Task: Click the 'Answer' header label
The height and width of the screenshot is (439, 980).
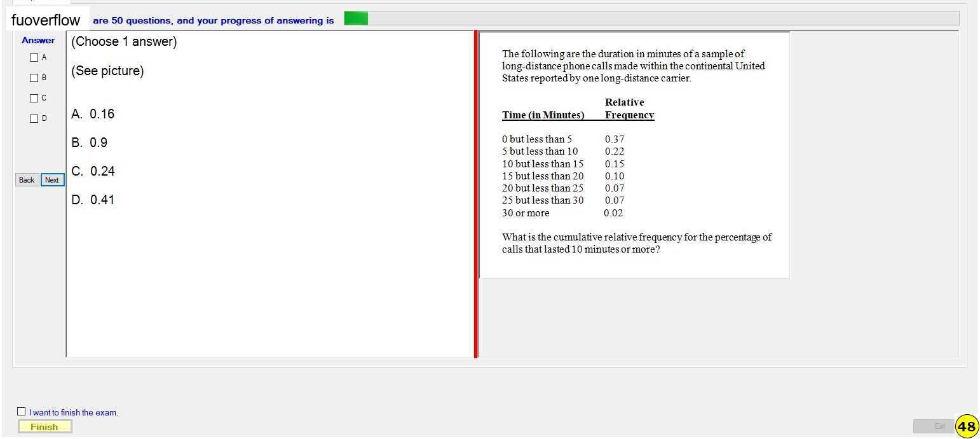Action: pos(38,40)
